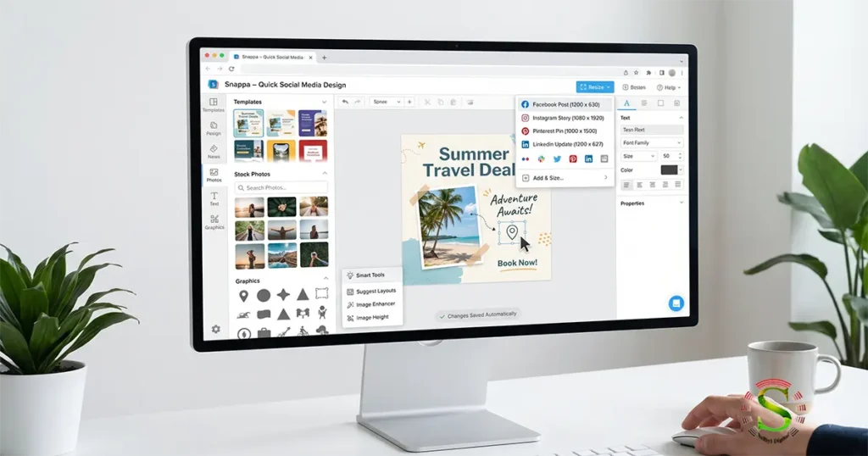
Task: Click the undo arrow in toolbar
Action: 345,102
